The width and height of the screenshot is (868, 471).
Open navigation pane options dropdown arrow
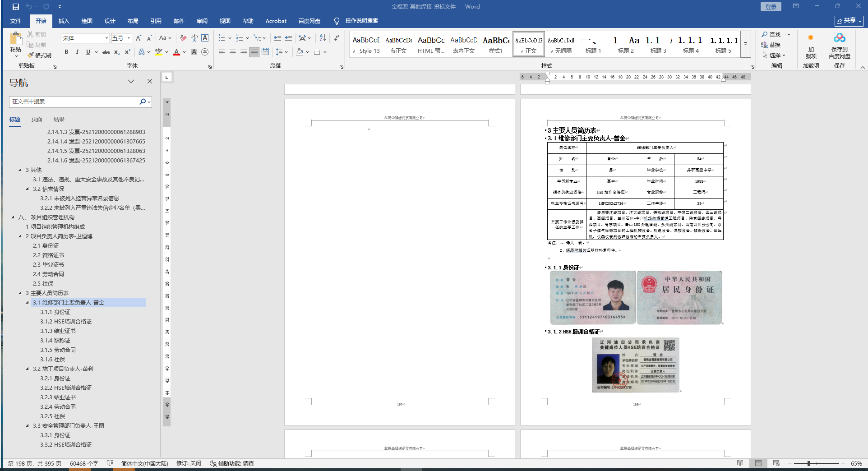[x=131, y=82]
